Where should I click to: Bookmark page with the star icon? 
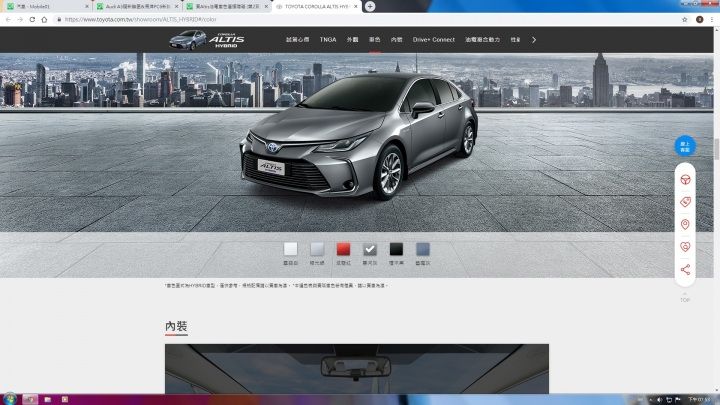[x=685, y=20]
